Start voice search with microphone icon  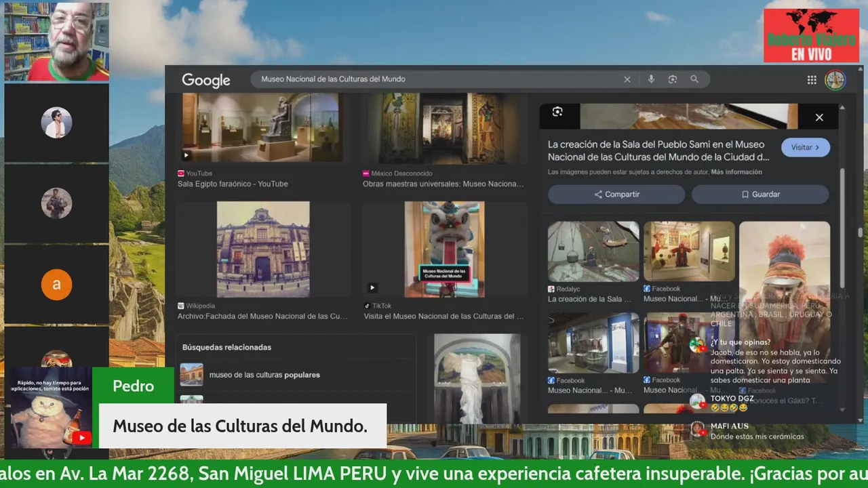tap(651, 79)
